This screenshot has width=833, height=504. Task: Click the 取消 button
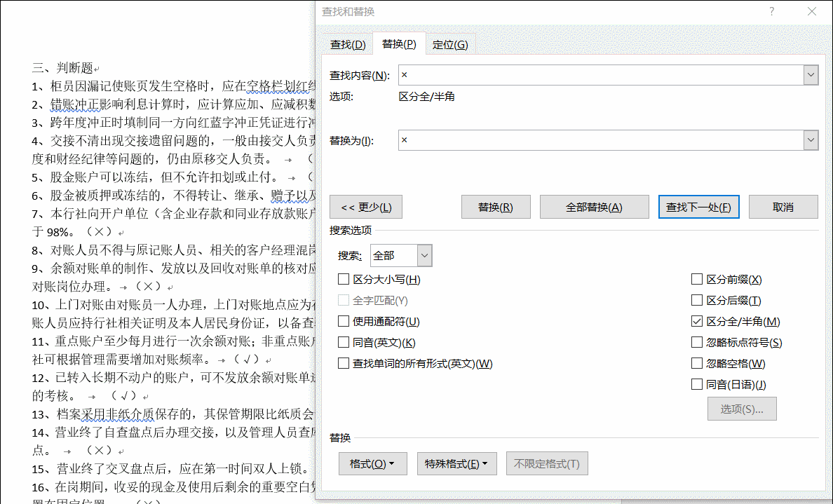point(783,207)
